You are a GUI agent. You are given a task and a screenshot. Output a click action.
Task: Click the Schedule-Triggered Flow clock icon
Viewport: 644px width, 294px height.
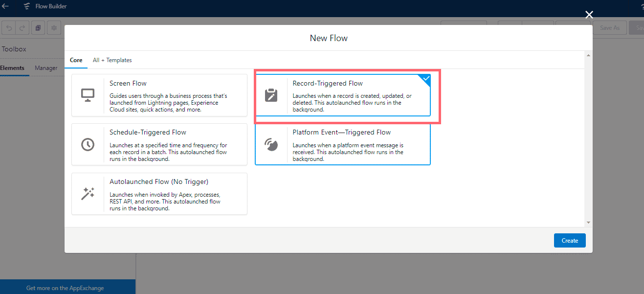pyautogui.click(x=88, y=144)
